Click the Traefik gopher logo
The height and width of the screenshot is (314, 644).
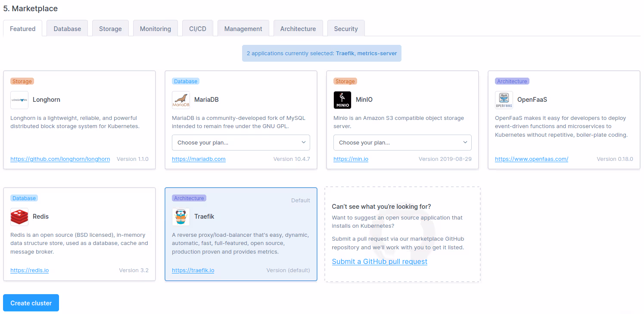click(181, 217)
